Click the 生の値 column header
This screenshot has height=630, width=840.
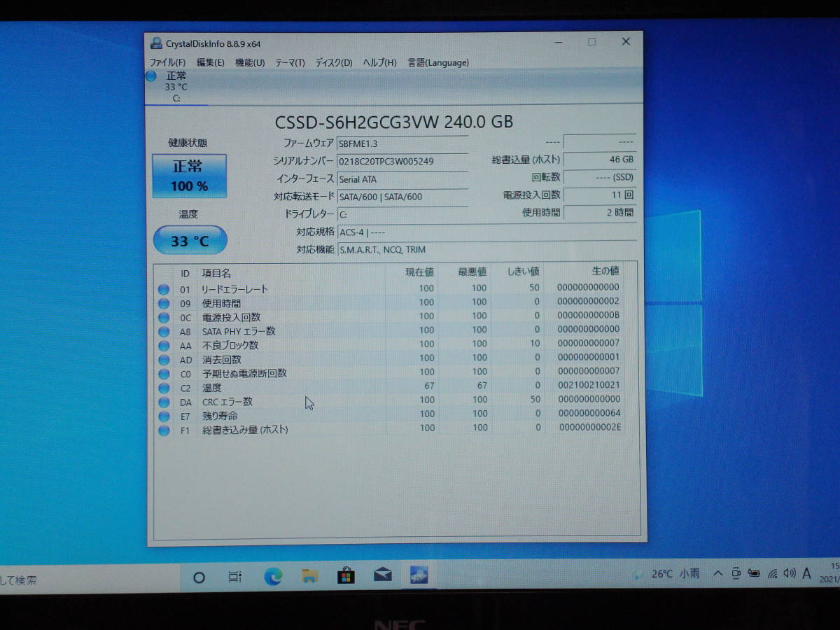(x=605, y=270)
